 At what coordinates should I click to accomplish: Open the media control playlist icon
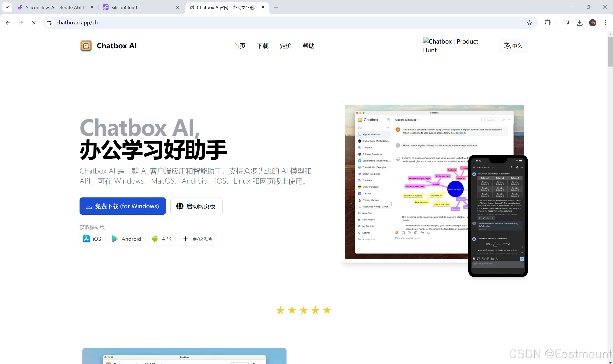pyautogui.click(x=567, y=22)
